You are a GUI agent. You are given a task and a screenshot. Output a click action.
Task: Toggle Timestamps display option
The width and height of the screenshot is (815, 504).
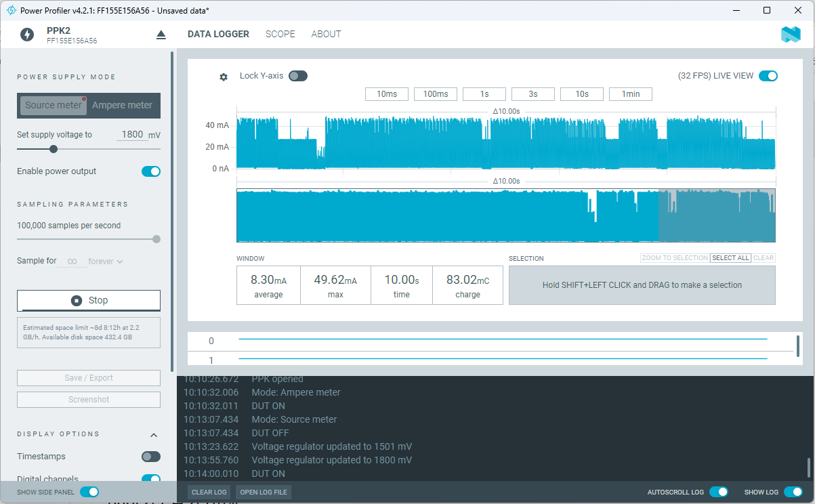coord(151,457)
